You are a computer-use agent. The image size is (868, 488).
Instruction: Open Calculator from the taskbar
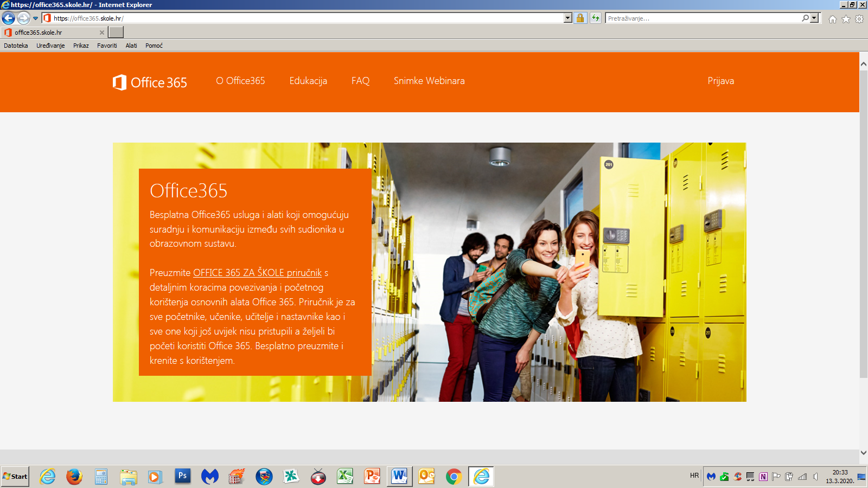101,477
